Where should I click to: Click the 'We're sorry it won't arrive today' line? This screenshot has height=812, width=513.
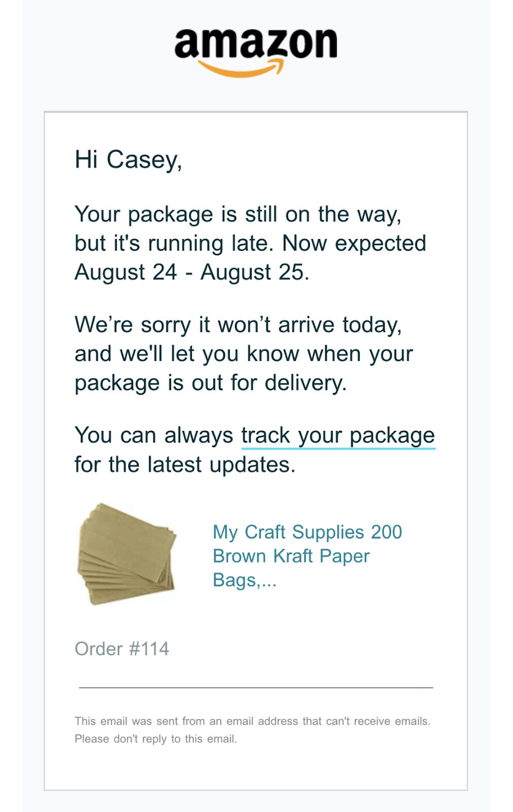click(238, 325)
